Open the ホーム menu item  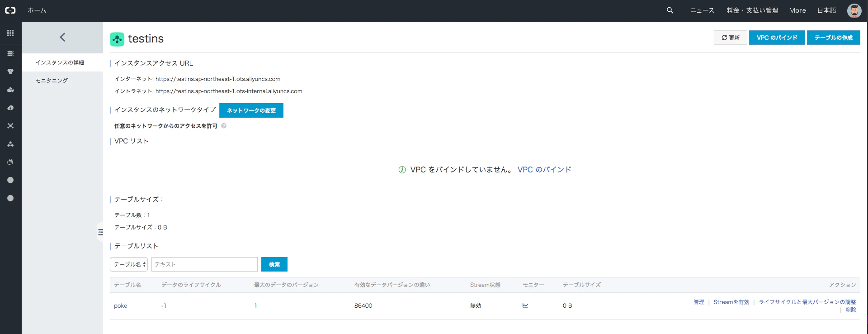37,10
